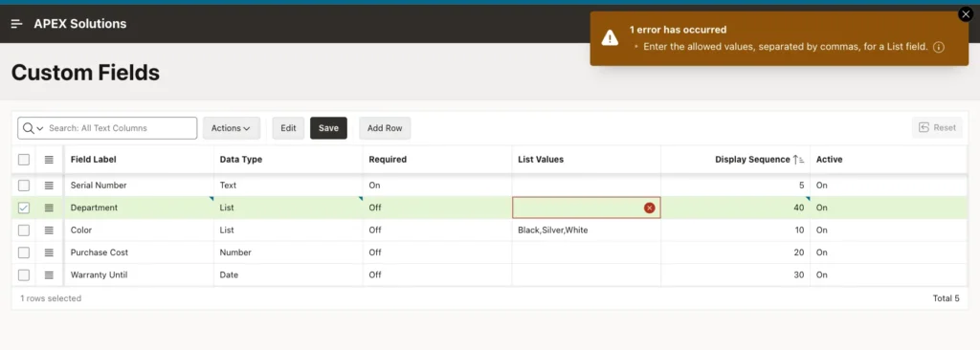Click the "Total 5" footer text
The height and width of the screenshot is (350, 980).
pyautogui.click(x=946, y=298)
